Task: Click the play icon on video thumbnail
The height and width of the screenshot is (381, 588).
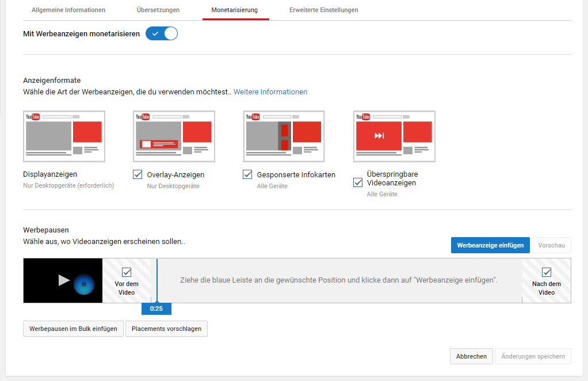Action: pyautogui.click(x=64, y=280)
